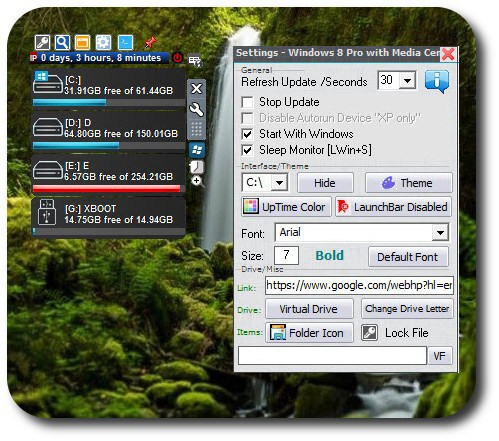499x441 pixels.
Task: Click the font Size field showing 7
Action: click(286, 256)
